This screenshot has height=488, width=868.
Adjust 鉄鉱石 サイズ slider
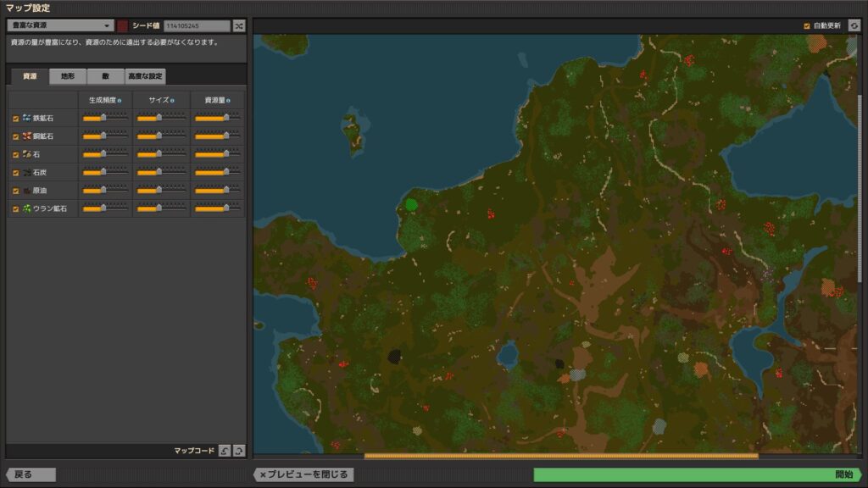161,117
